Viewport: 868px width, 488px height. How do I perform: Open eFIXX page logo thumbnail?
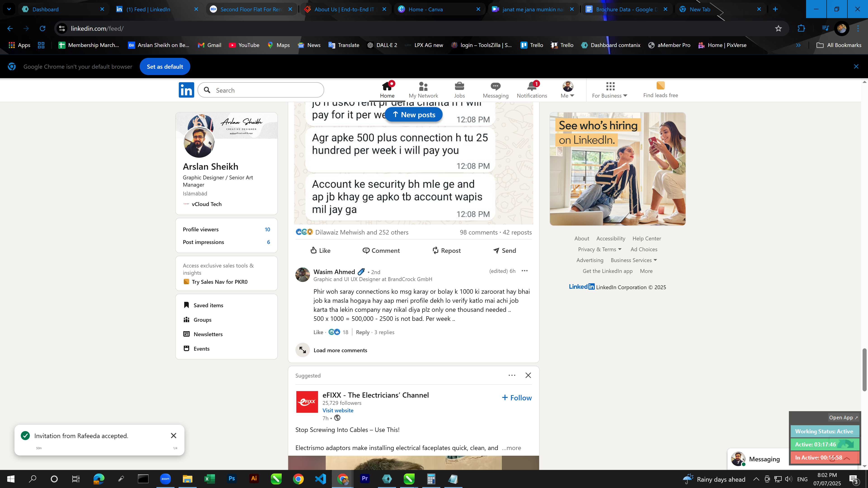click(x=307, y=402)
